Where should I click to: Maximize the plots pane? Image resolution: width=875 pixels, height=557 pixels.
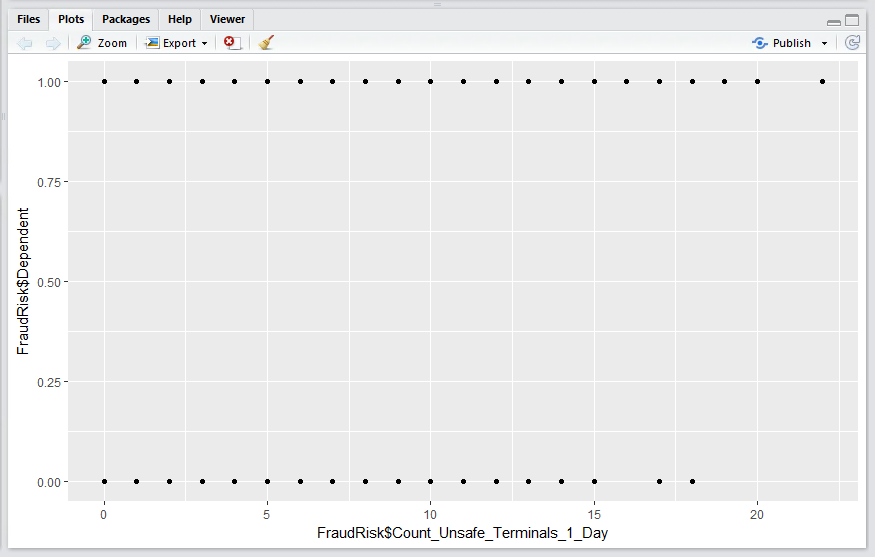pos(852,21)
